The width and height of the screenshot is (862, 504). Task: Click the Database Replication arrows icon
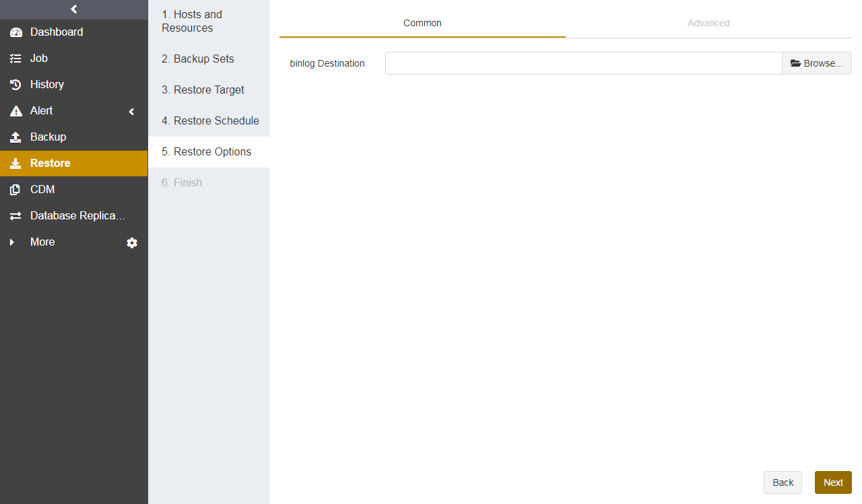[16, 216]
